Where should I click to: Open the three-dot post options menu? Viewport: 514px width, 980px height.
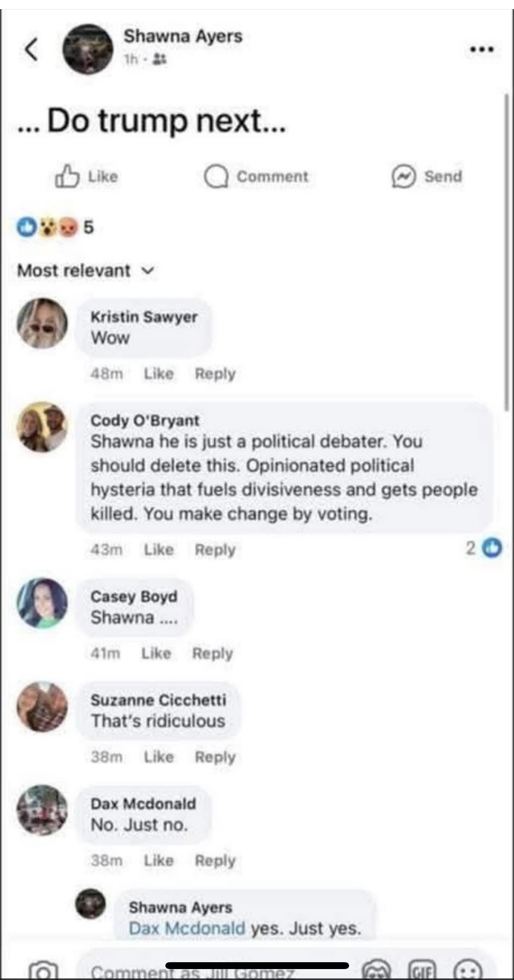coord(482,49)
